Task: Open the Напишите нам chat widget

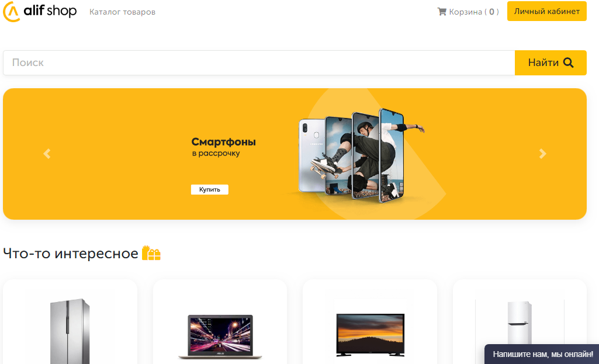Action: click(542, 354)
